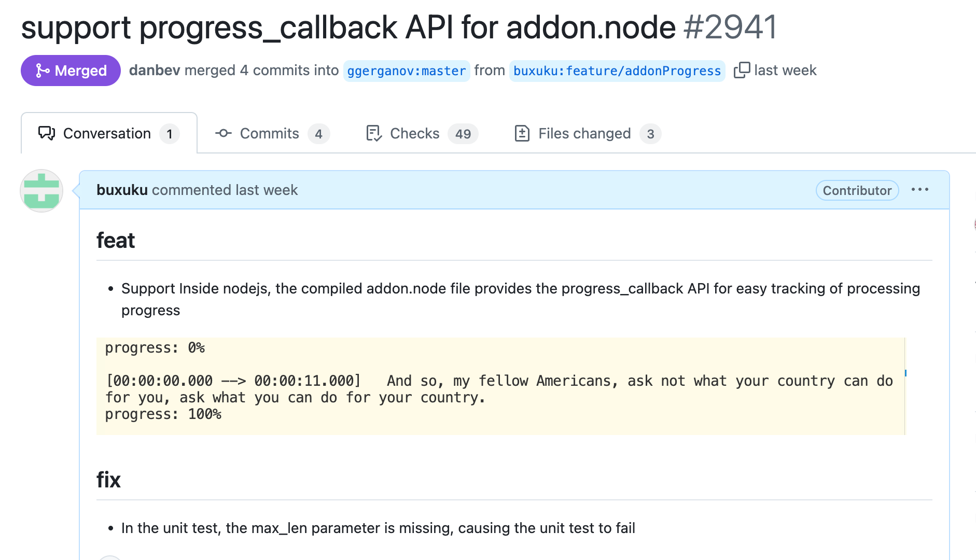The width and height of the screenshot is (976, 560).
Task: Switch to the Commits tab
Action: coord(272,133)
